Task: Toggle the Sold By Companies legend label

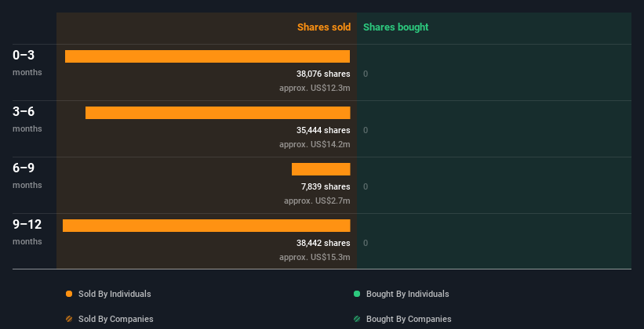Action: click(x=116, y=319)
